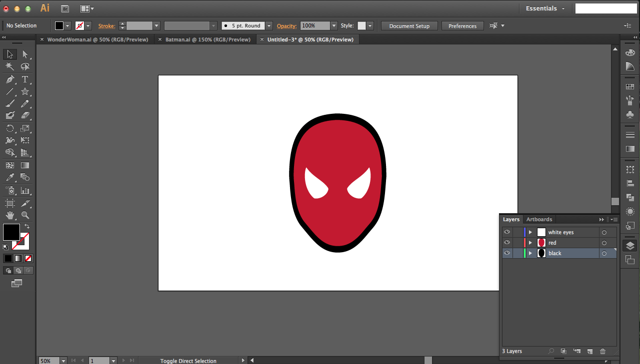Choose the Magic Wand tool
Image resolution: width=640 pixels, height=364 pixels.
(10, 67)
